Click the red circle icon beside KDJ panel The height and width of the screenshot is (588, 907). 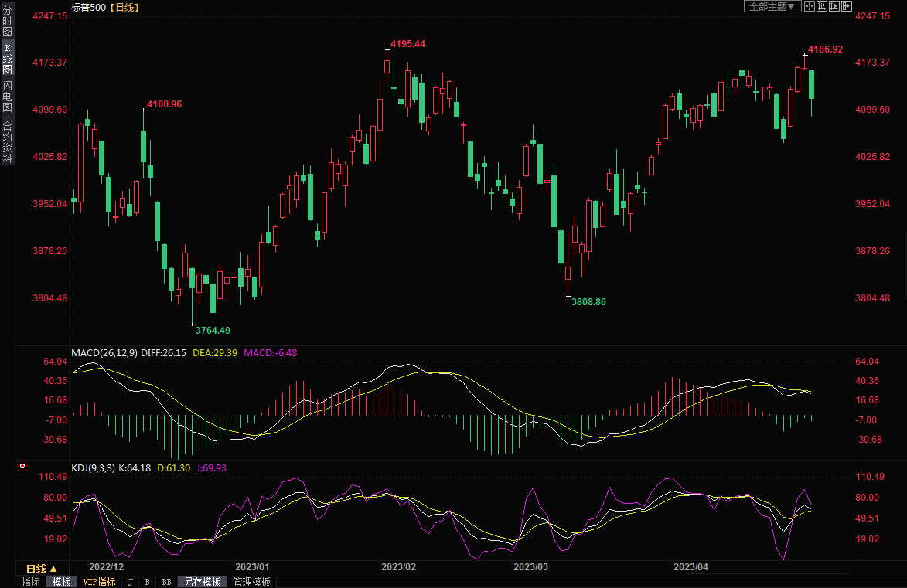pos(22,467)
